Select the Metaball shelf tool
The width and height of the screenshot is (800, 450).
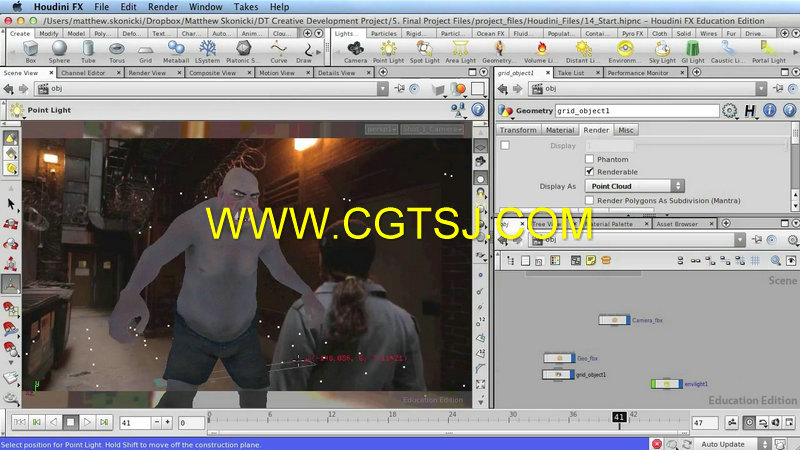[x=176, y=52]
